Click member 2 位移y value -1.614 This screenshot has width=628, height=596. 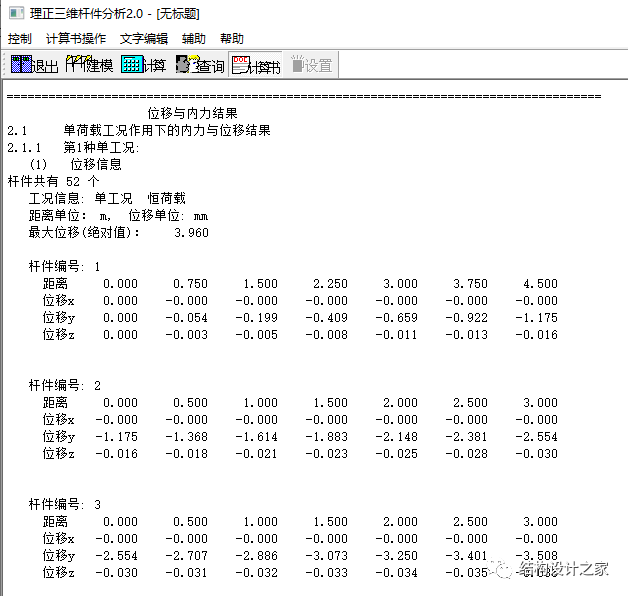257,437
